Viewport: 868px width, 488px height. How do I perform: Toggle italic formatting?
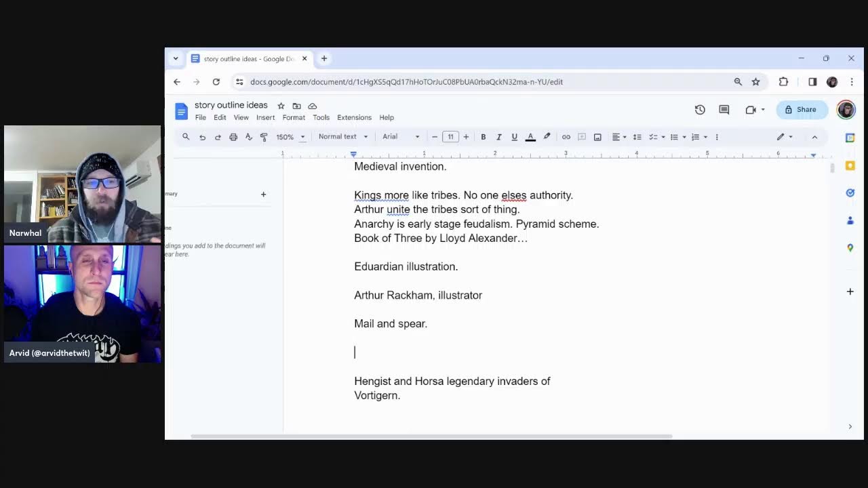[499, 137]
